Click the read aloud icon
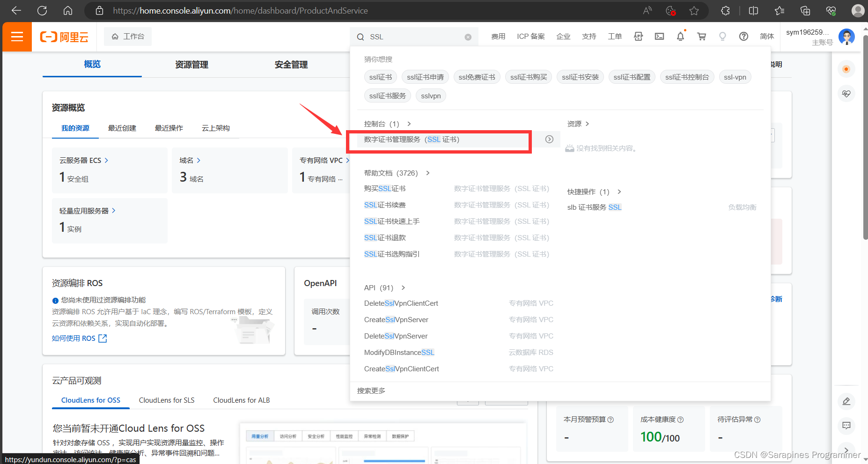The width and height of the screenshot is (868, 464). point(647,10)
